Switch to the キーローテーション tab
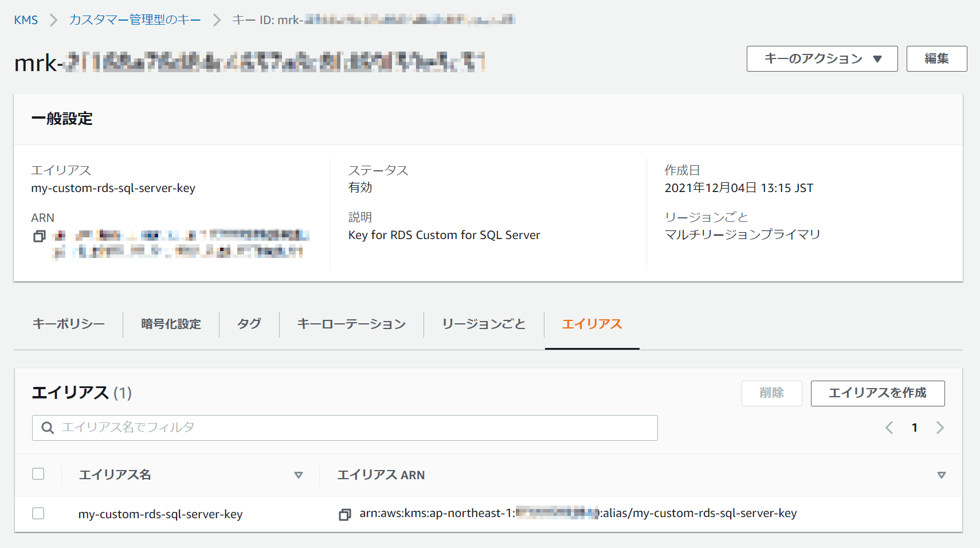The height and width of the screenshot is (548, 980). (351, 324)
